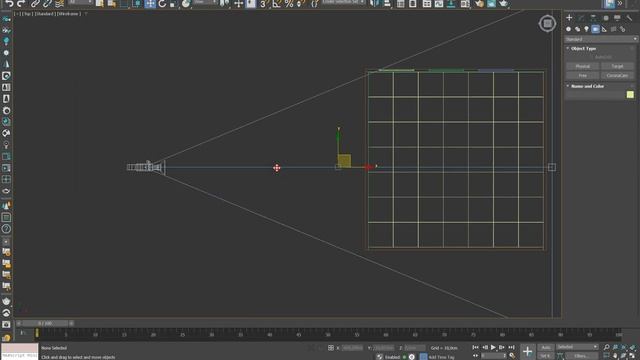Click the X coordinate input field
This screenshot has width=640, height=360.
click(x=352, y=348)
